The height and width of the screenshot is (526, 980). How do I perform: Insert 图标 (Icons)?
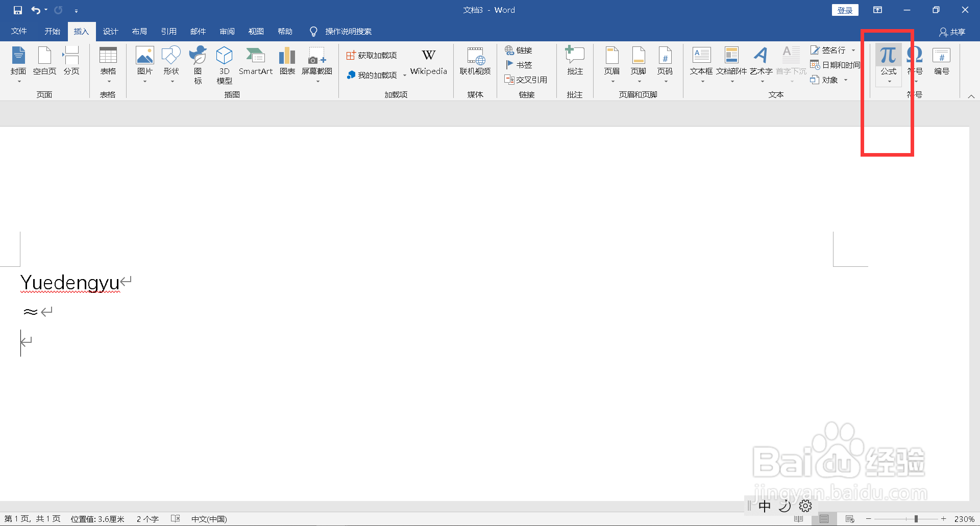pos(198,65)
